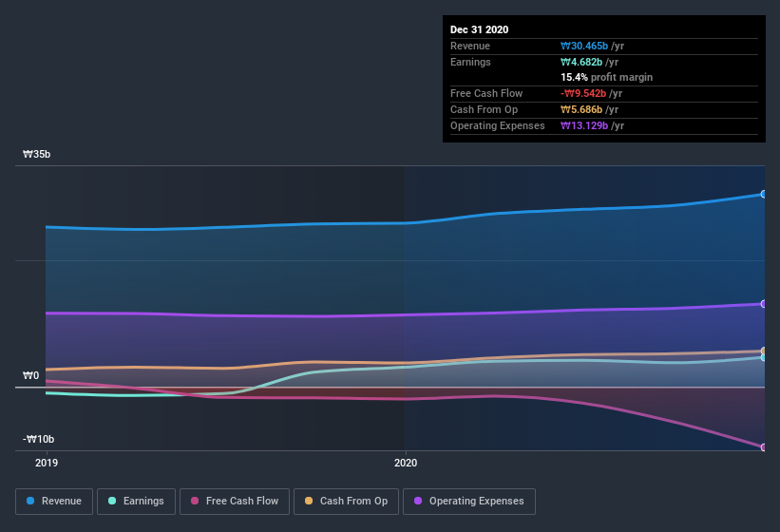Viewport: 780px width, 532px height.
Task: Click the ₩5.686b cash from op value
Action: point(581,109)
